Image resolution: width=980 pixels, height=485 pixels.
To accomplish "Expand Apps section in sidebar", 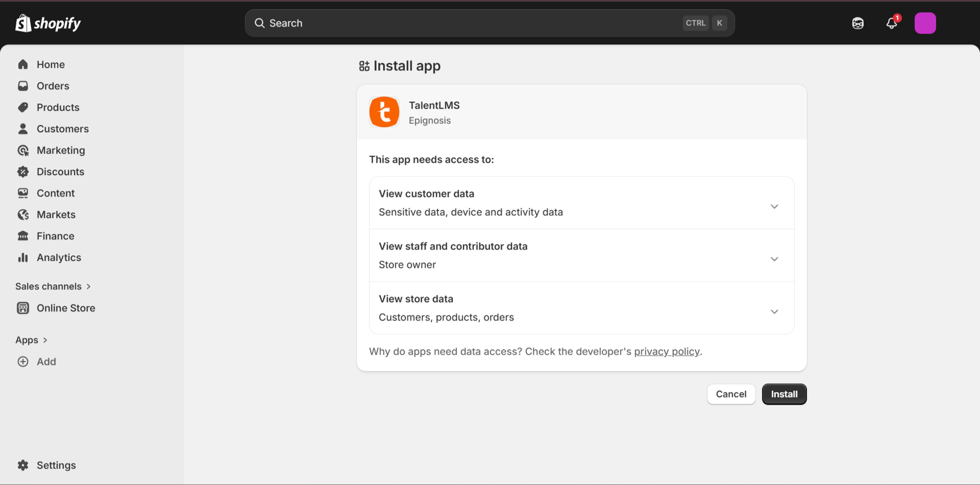I will [32, 340].
